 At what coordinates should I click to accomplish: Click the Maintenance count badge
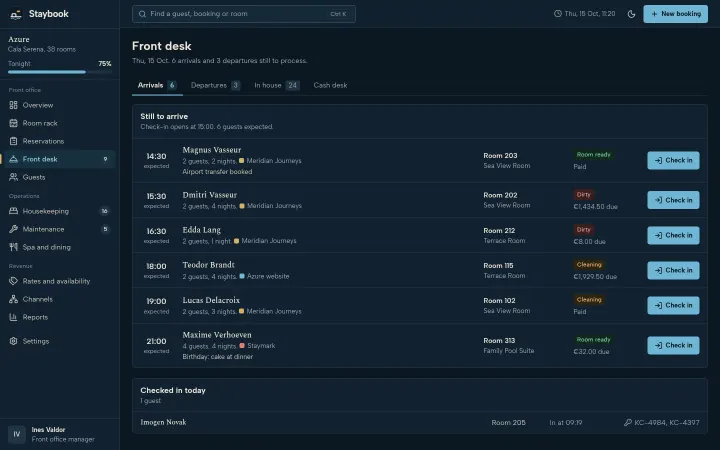(x=105, y=229)
